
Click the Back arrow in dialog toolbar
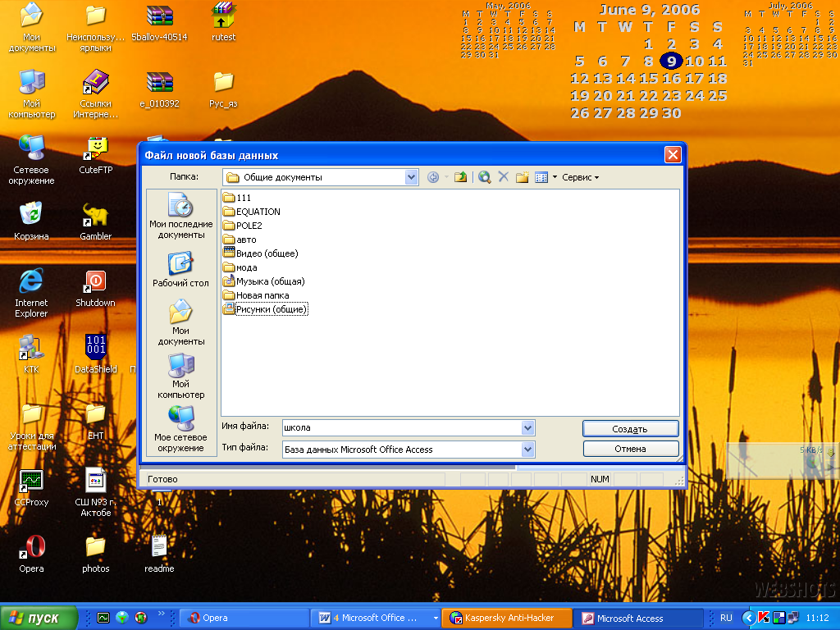pyautogui.click(x=433, y=177)
